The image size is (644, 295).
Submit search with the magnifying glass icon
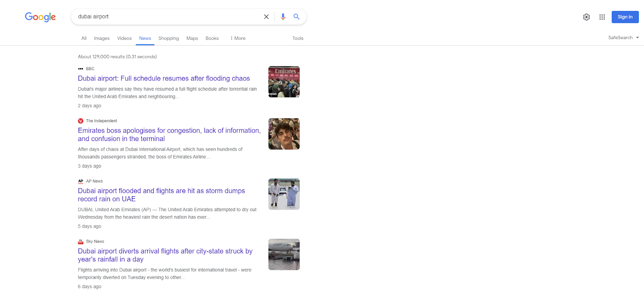coord(297,17)
